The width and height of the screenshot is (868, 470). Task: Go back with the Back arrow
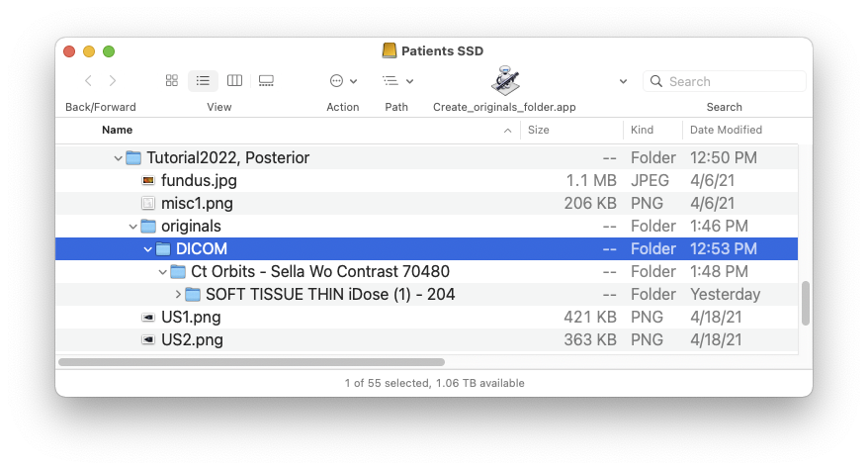89,81
